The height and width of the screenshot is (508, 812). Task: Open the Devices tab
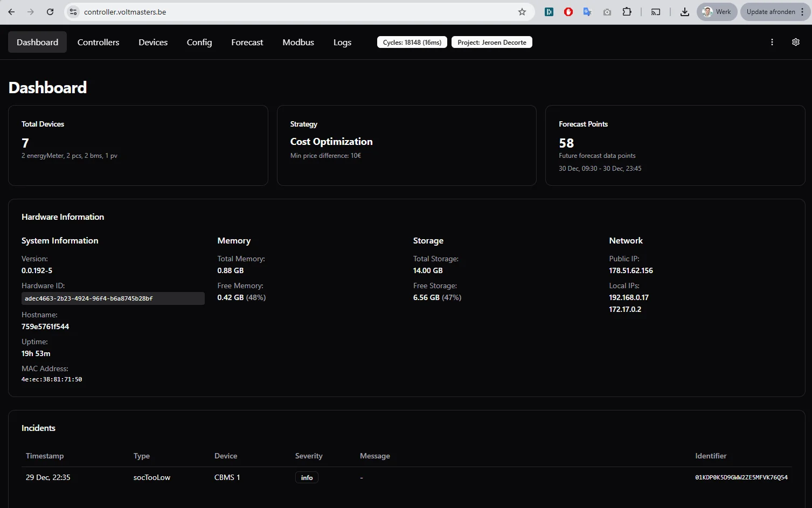tap(153, 42)
